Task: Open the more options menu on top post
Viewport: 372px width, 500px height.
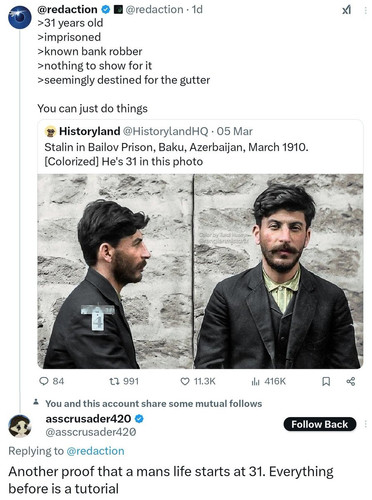Action: (x=366, y=10)
